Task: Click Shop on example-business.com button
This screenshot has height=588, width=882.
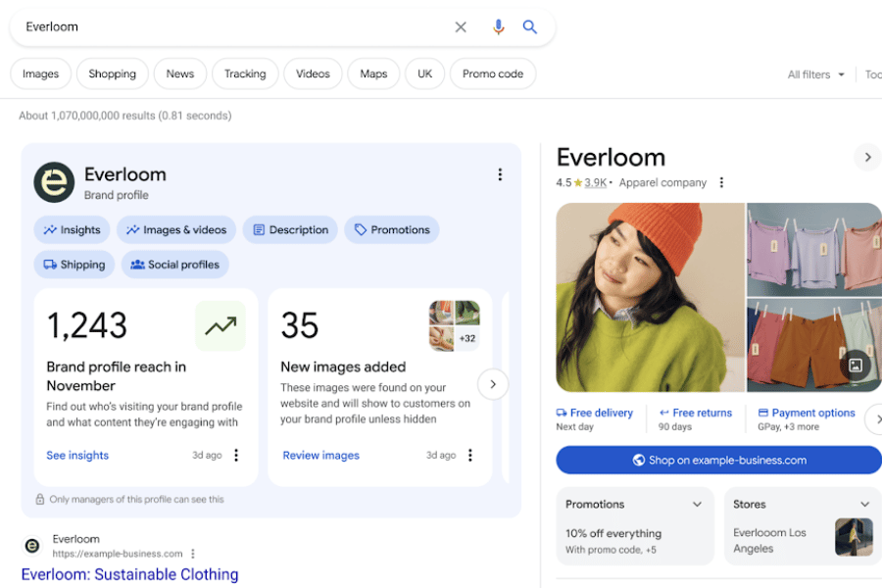Action: point(719,461)
